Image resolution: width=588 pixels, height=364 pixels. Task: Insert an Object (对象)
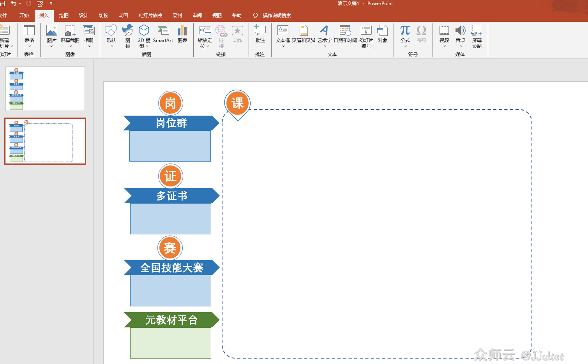point(383,34)
